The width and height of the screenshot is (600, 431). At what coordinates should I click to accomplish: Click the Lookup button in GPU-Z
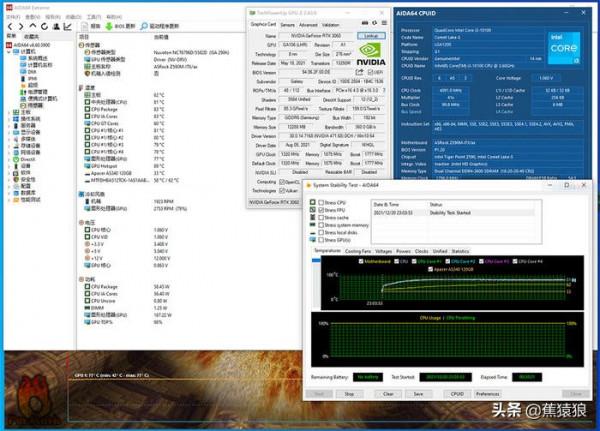[371, 36]
